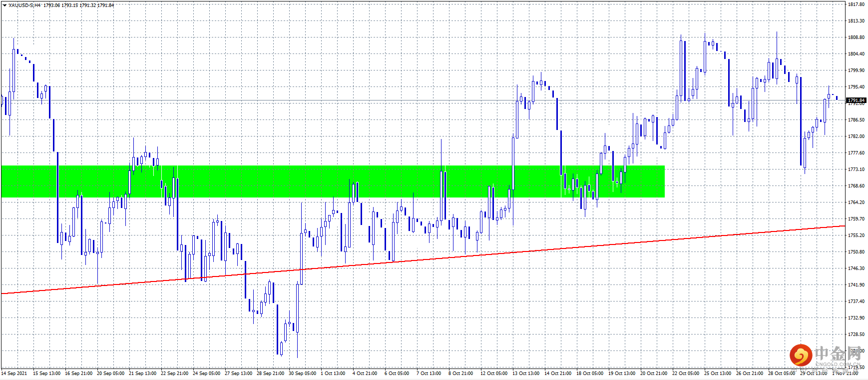Click the 13 Oct 13:00 time label
This screenshot has height=380, width=868.
pos(526,373)
